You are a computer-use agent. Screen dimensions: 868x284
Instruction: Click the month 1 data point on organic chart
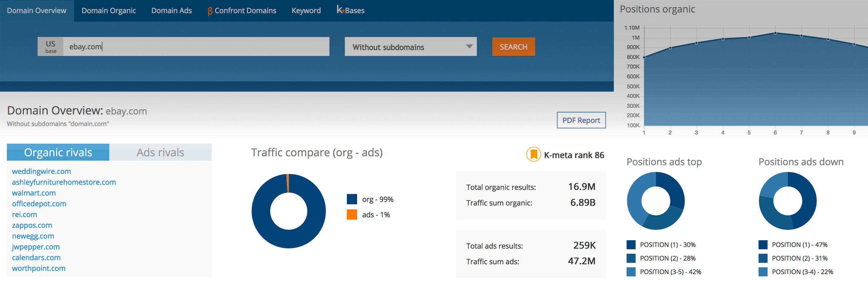pos(644,57)
